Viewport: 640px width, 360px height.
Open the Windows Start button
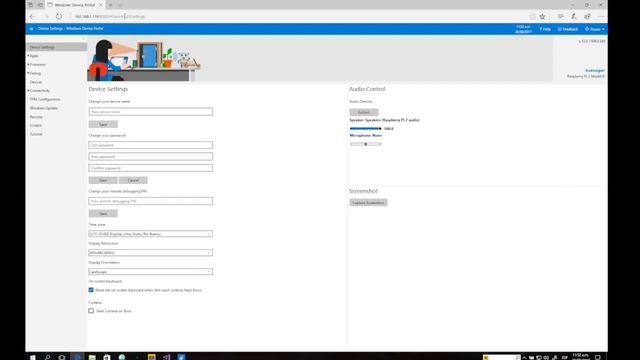tap(33, 357)
